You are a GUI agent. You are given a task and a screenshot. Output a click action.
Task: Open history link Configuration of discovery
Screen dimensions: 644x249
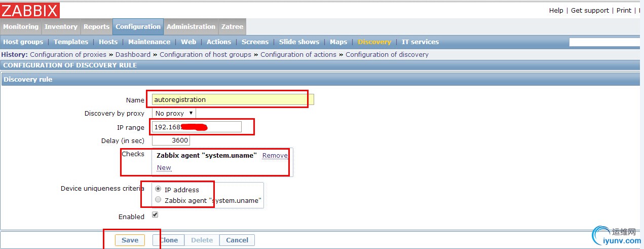[387, 54]
